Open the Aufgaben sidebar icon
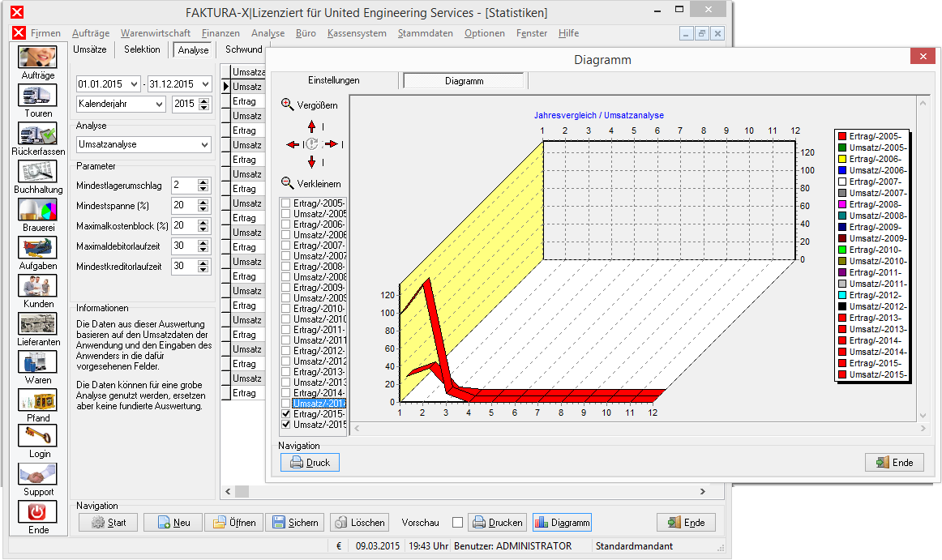 pos(37,247)
